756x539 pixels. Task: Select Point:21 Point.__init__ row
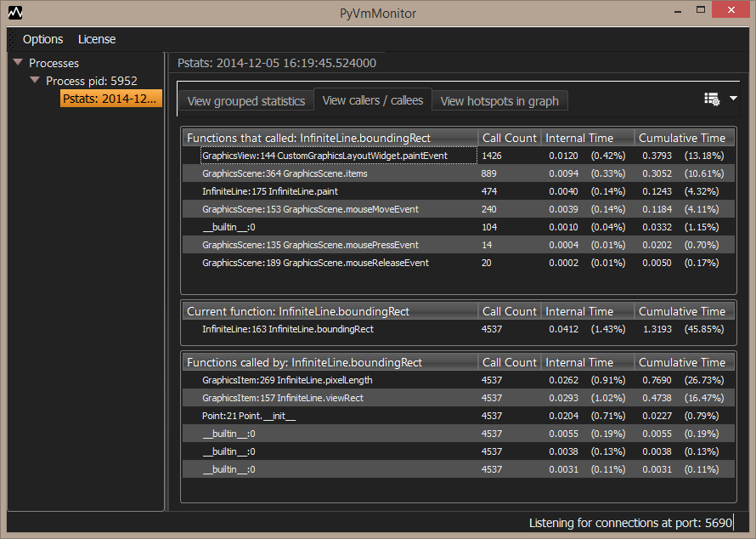(x=459, y=416)
